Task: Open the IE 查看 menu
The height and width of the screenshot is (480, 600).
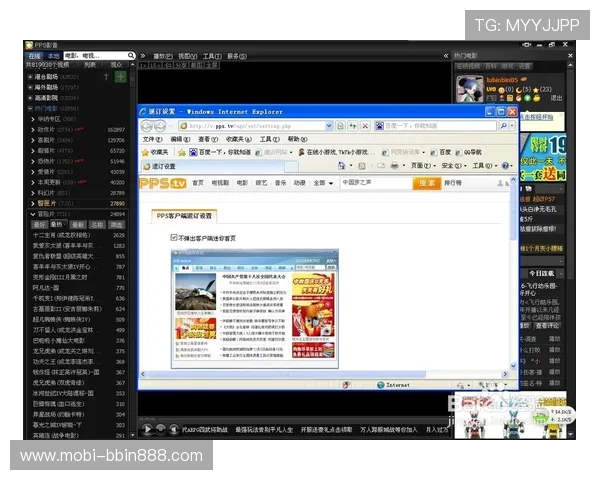Action: click(208, 139)
